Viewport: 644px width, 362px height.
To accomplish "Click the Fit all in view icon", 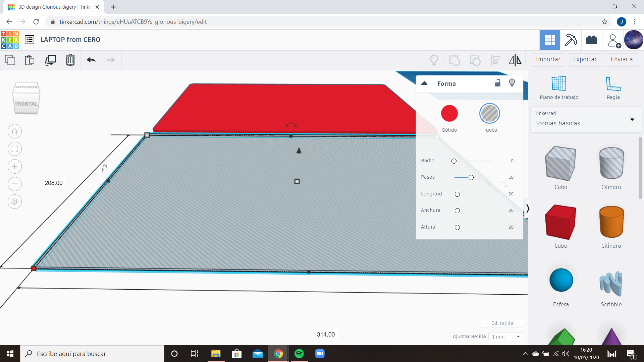I will pos(15,149).
